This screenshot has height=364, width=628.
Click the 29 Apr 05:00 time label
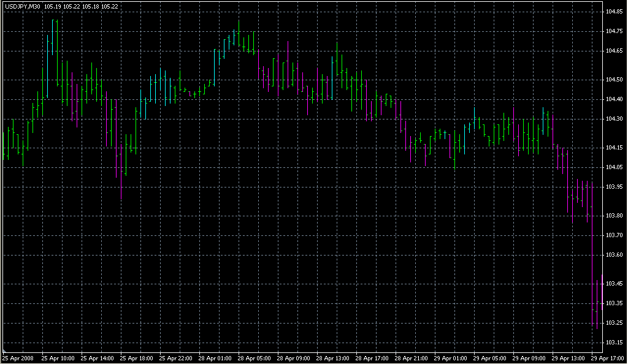coord(491,358)
